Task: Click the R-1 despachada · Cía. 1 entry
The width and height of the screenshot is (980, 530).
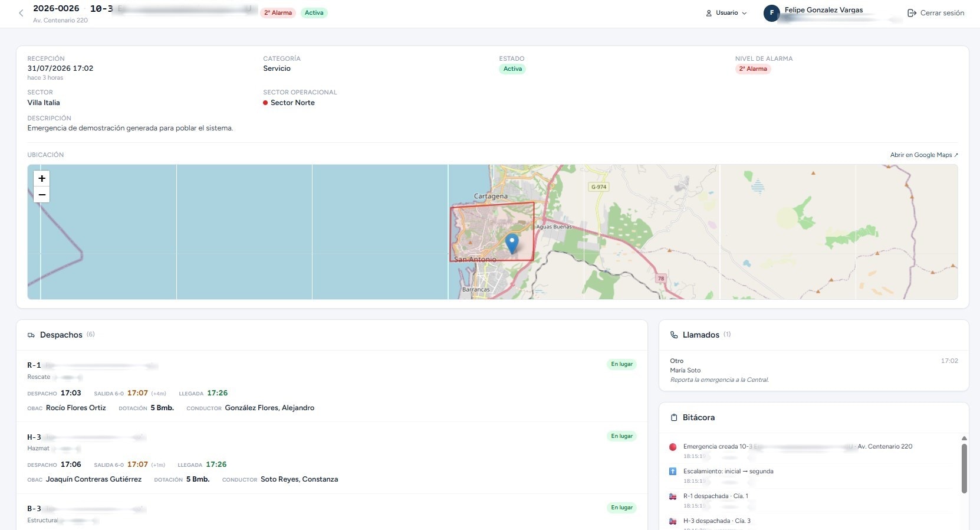Action: (716, 496)
